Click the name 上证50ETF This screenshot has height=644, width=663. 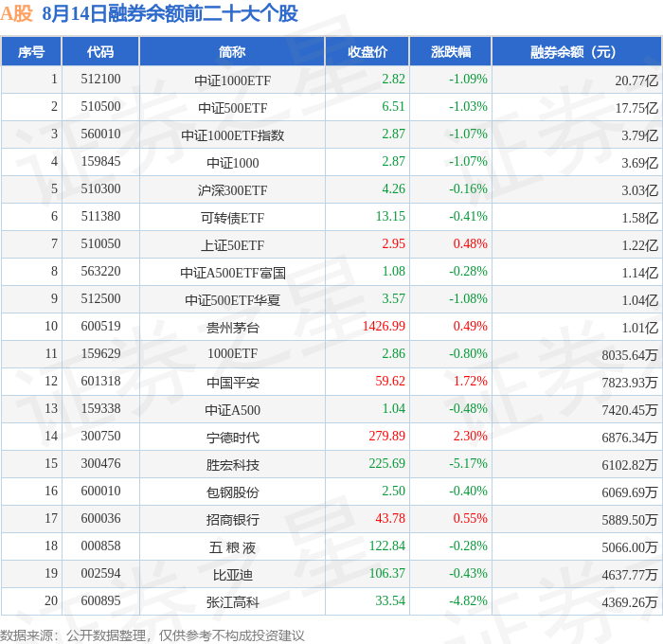click(233, 245)
